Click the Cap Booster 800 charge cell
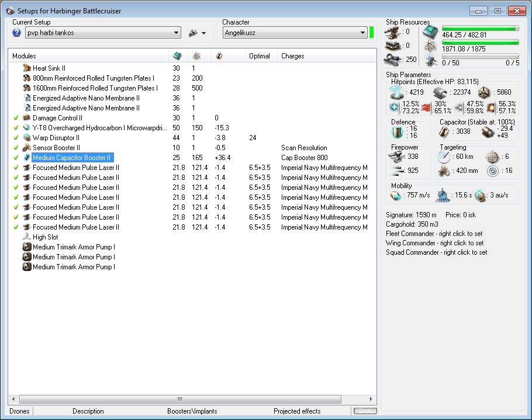This screenshot has height=420, width=532. [305, 157]
